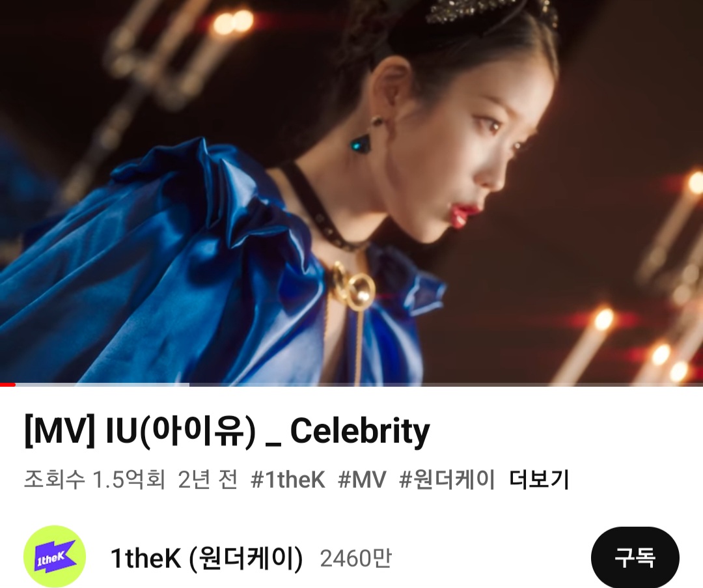Expand the description via 더보기

(540, 479)
